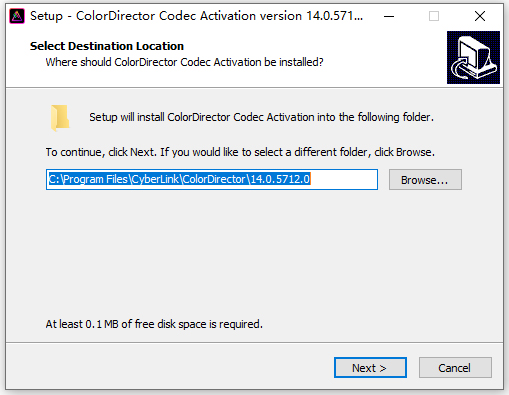
Task: Click the ColorDirector app icon in title bar
Action: (x=17, y=16)
